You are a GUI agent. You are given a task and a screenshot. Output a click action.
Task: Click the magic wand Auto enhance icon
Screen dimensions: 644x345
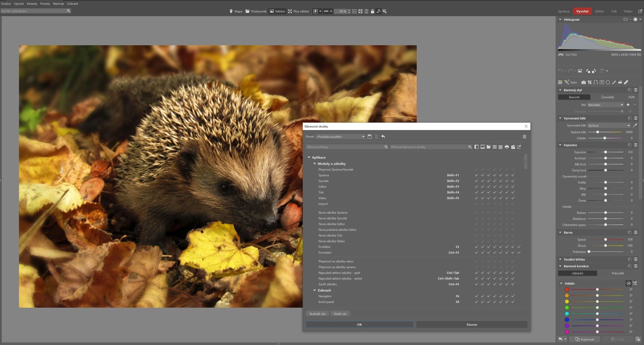(567, 82)
